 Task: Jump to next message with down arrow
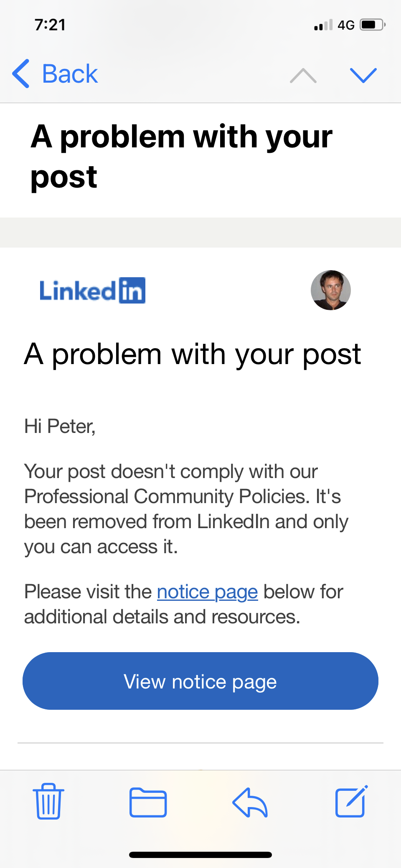pyautogui.click(x=363, y=76)
